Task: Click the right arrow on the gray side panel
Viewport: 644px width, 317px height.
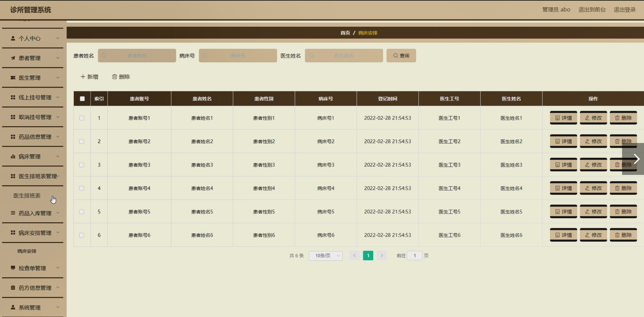Action: click(x=637, y=159)
